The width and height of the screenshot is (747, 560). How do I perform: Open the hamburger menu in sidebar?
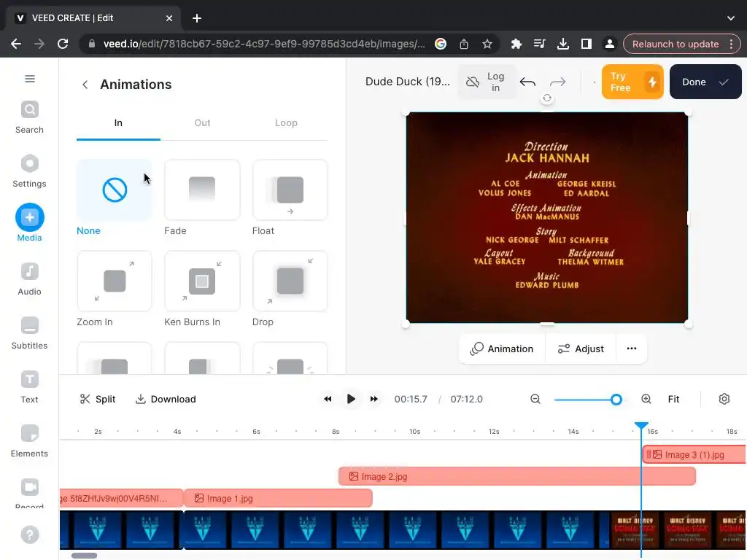[x=29, y=79]
